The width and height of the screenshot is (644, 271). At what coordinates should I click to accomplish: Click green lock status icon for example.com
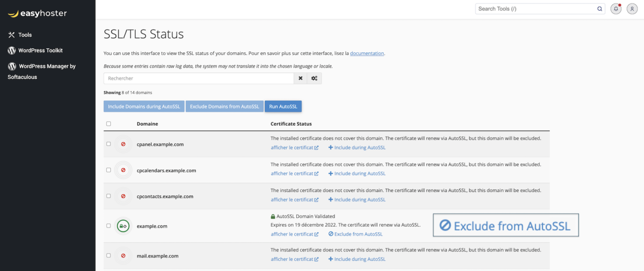coord(123,226)
